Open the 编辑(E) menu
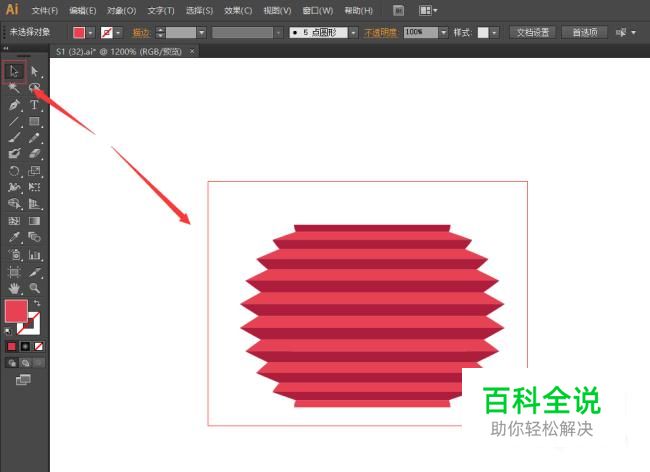 tap(82, 11)
